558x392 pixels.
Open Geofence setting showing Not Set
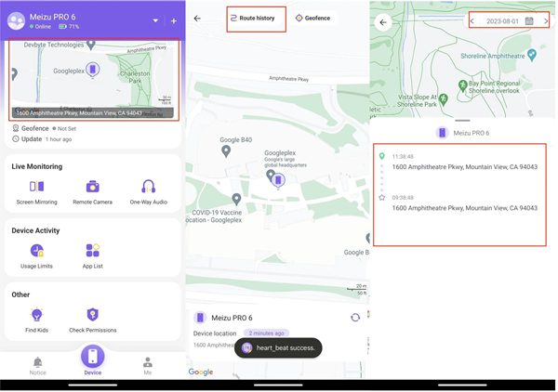44,128
